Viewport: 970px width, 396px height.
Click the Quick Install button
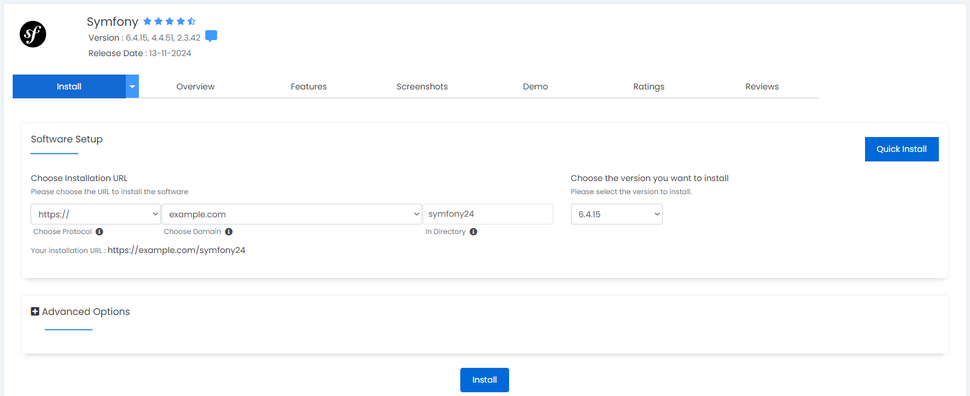click(901, 149)
